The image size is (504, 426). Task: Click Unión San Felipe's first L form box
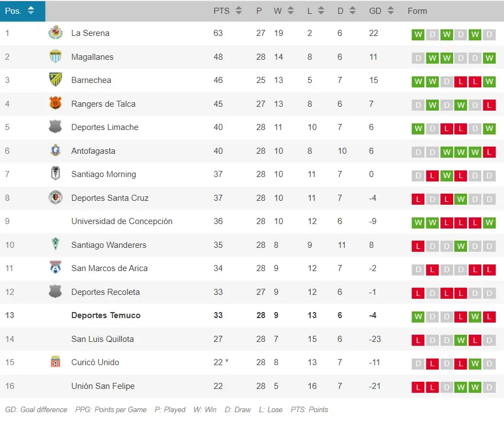[x=418, y=388]
